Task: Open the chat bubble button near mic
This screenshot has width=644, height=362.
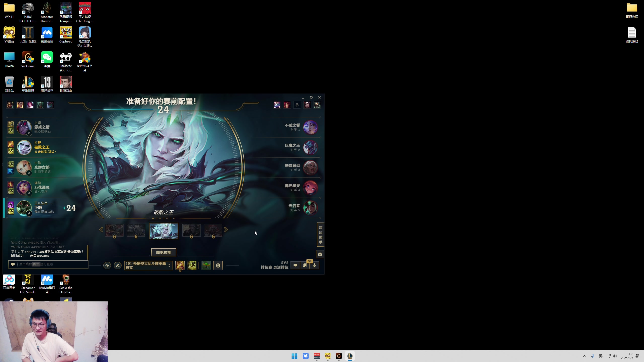Action: pos(295,265)
